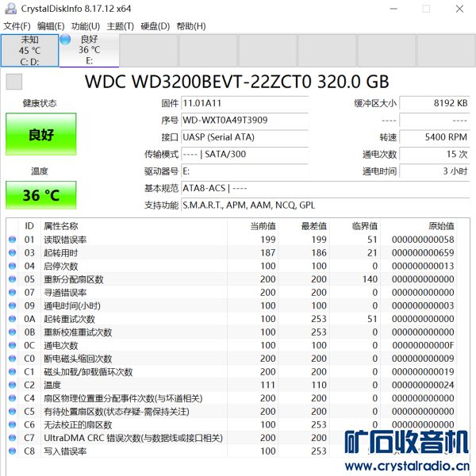
Task: Click the gray square button beside disk model name
Action: click(x=14, y=82)
